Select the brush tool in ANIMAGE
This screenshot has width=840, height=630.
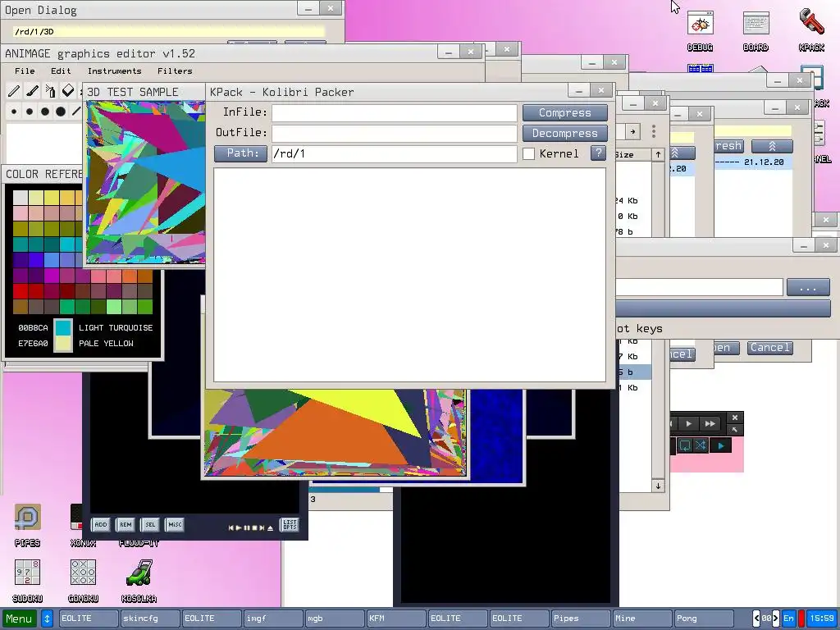tap(32, 91)
